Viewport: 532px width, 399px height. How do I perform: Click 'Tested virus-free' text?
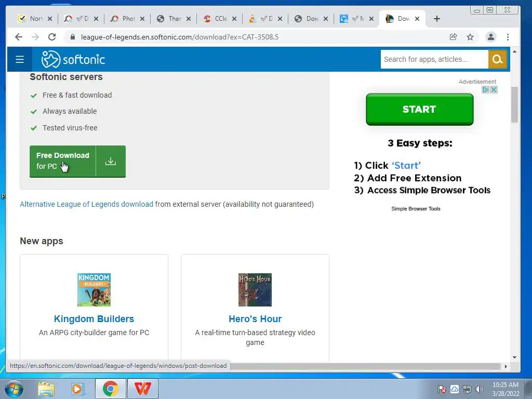[x=70, y=128]
